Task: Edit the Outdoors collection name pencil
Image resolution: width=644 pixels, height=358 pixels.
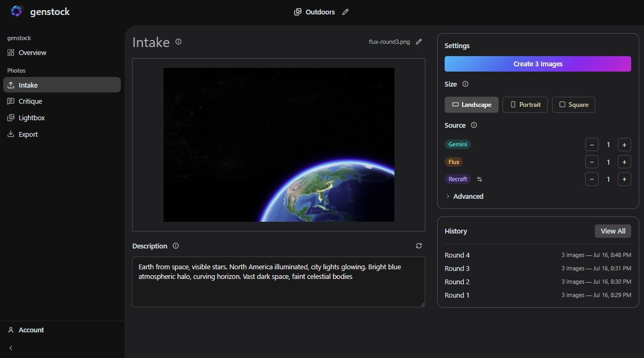Action: coord(345,12)
